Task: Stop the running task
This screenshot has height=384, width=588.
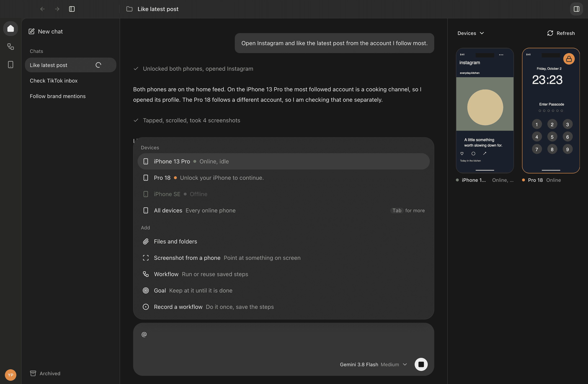Action: [x=421, y=364]
